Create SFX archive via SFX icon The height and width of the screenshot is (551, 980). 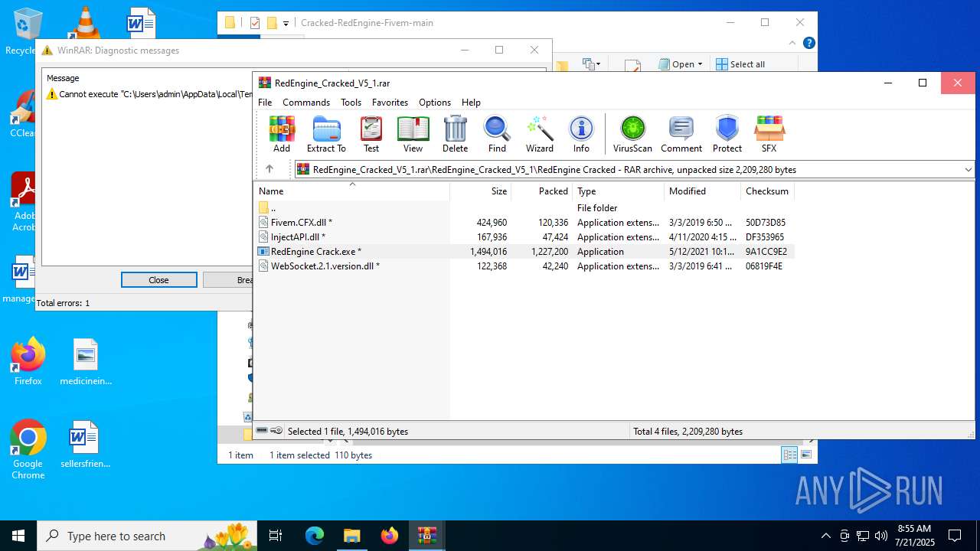(769, 135)
